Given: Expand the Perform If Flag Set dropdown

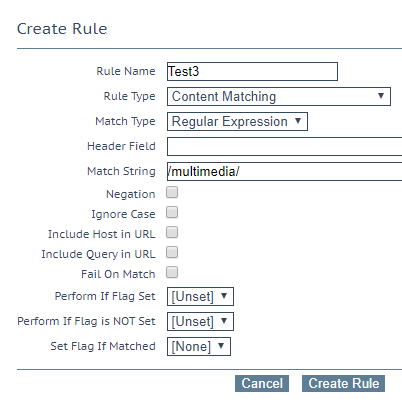Looking at the screenshot, I should click(200, 296).
